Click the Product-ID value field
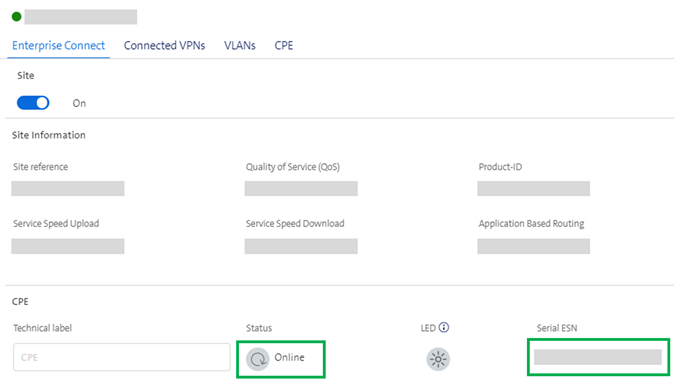This screenshot has width=674, height=388. click(533, 189)
